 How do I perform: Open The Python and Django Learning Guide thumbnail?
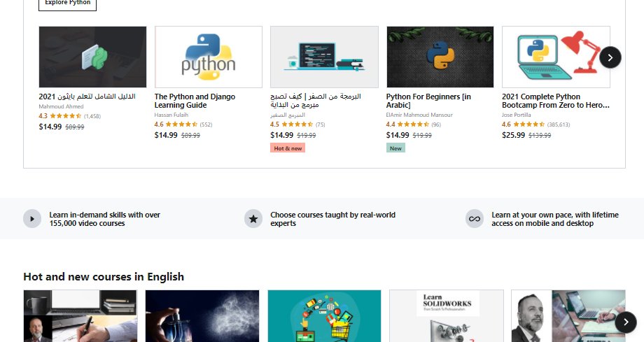click(x=208, y=57)
